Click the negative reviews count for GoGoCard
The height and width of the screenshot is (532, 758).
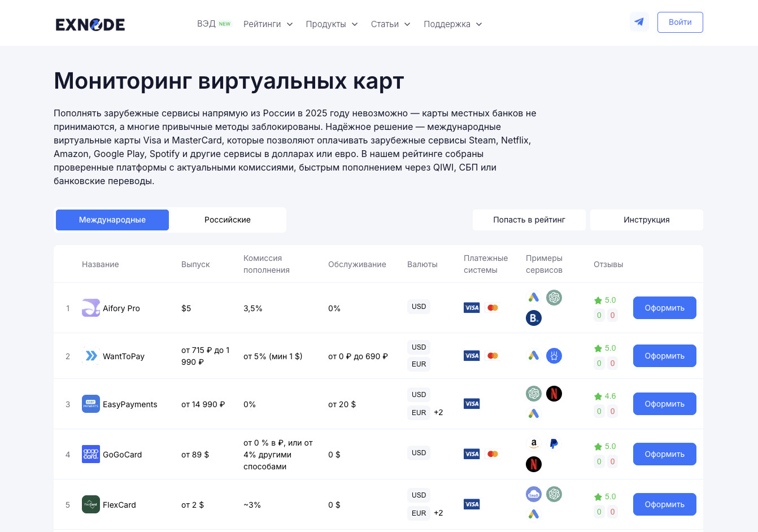click(612, 461)
